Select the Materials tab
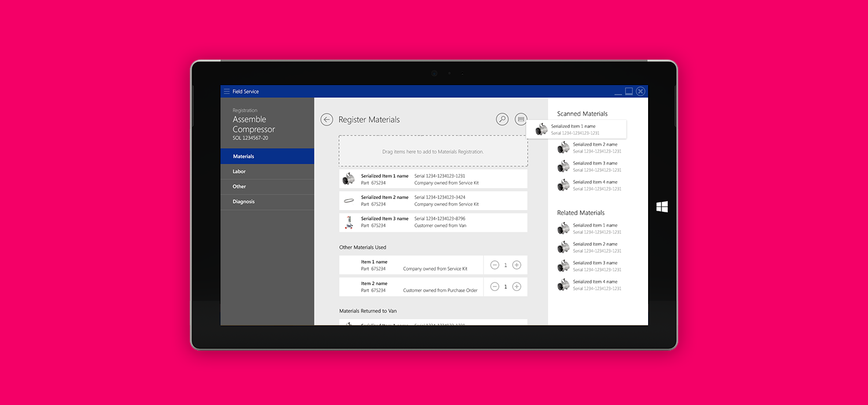 click(243, 156)
